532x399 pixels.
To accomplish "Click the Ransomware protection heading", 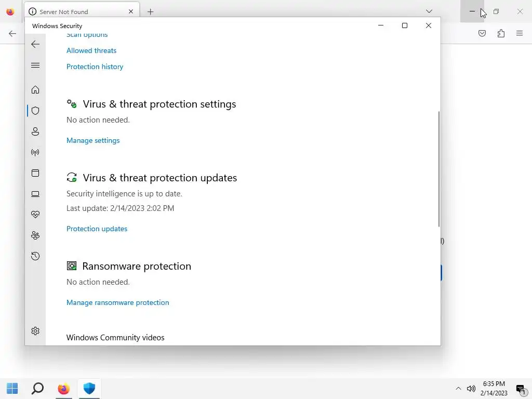I will coord(137,267).
